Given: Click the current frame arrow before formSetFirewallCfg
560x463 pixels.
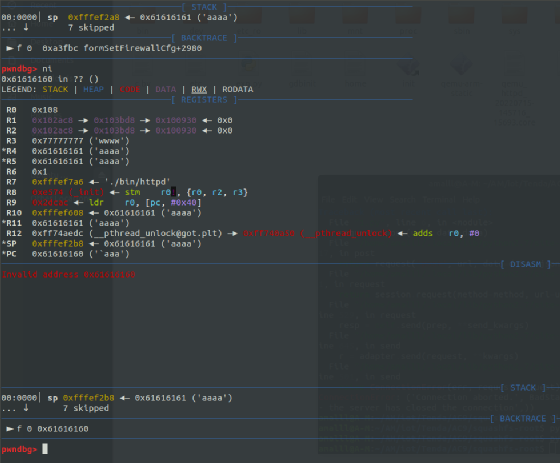Looking at the screenshot, I should 10,48.
